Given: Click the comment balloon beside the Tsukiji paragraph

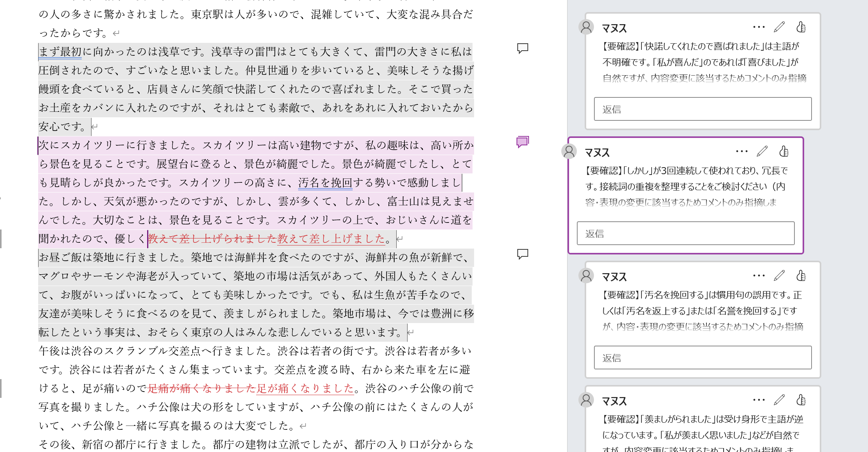Looking at the screenshot, I should pyautogui.click(x=522, y=254).
